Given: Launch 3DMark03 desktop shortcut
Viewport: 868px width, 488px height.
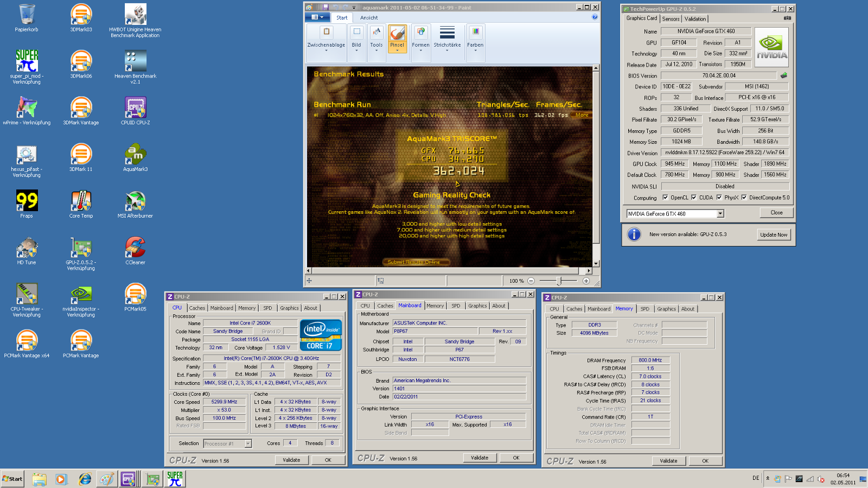Looking at the screenshot, I should (81, 18).
